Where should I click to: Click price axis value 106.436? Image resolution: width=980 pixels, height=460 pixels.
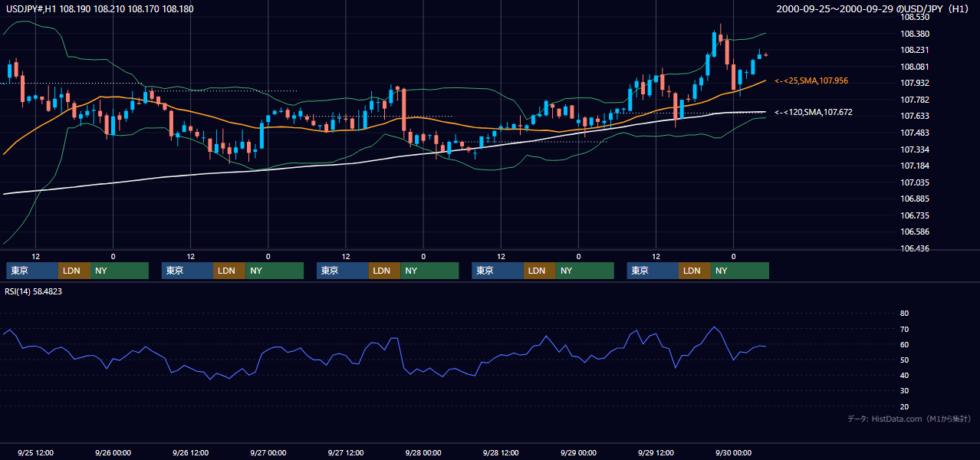point(916,248)
